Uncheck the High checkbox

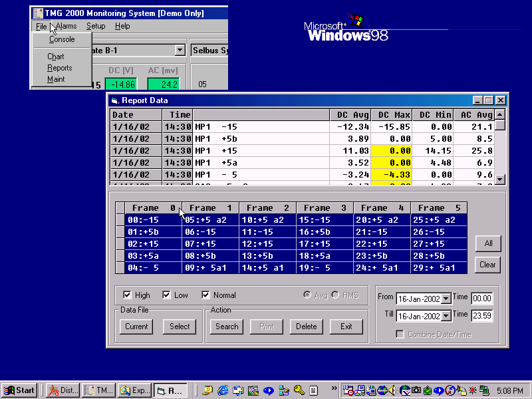coord(127,295)
